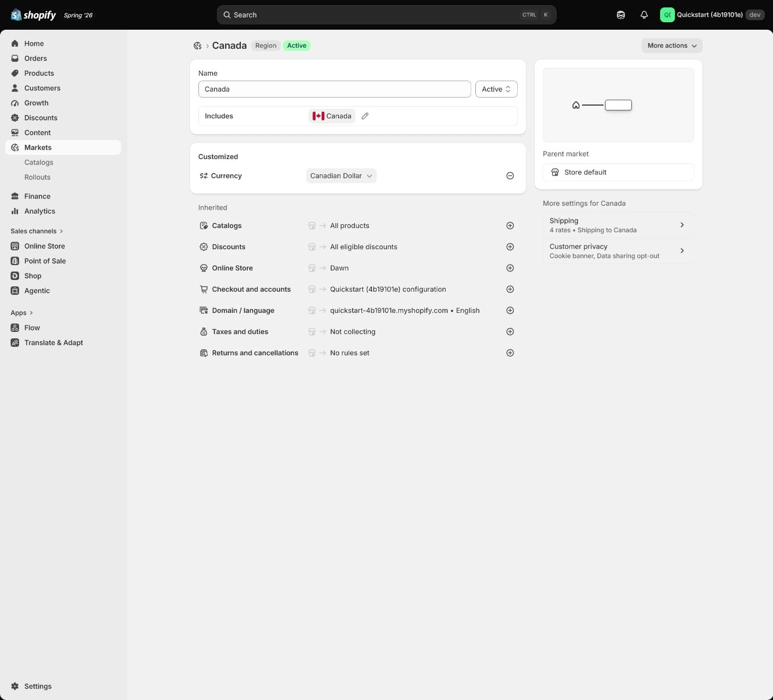Viewport: 773px width, 700px height.
Task: Click the Orders icon in sidebar
Action: (15, 58)
